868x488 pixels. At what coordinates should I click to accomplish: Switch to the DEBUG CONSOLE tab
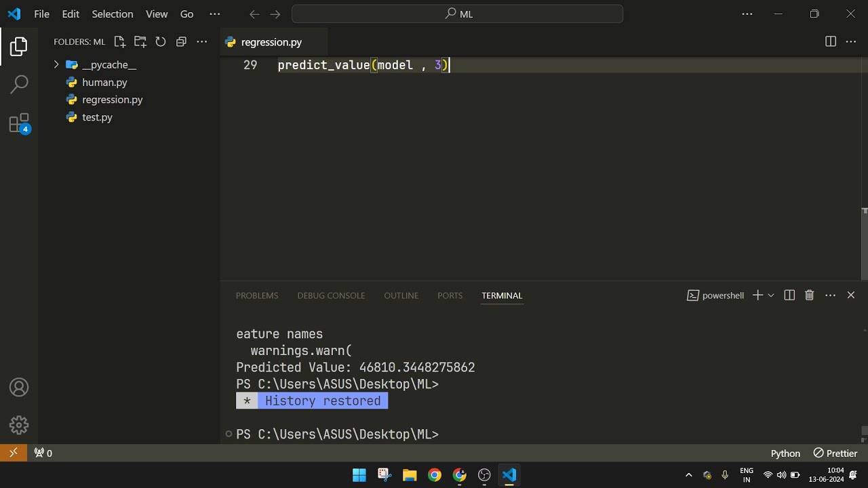tap(331, 296)
